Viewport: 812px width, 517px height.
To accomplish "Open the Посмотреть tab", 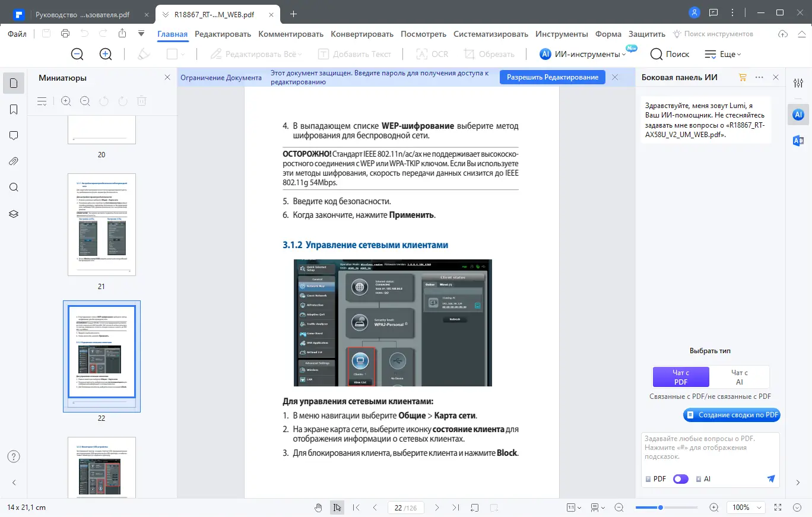I will point(423,34).
